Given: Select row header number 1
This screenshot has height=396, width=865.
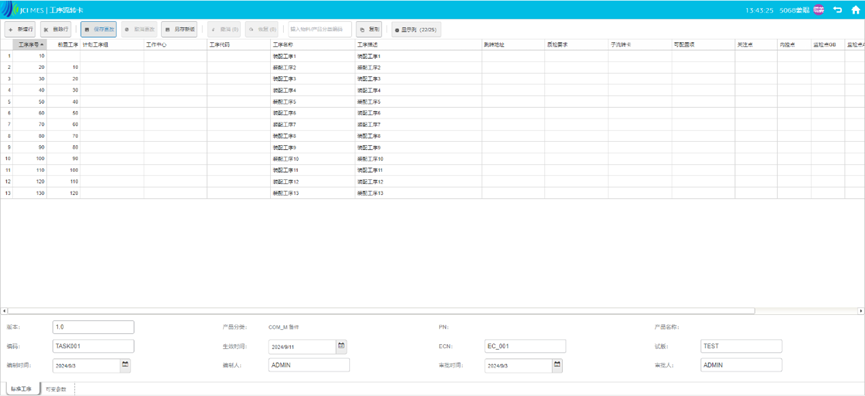Looking at the screenshot, I should click(7, 56).
